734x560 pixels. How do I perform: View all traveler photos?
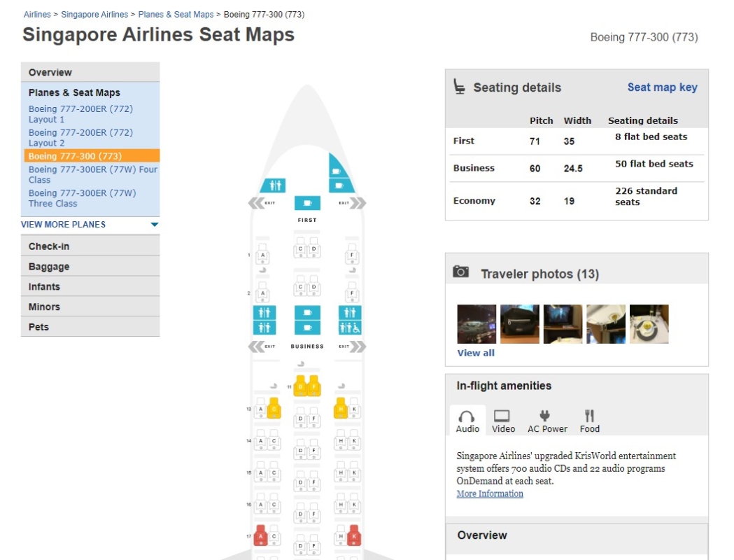pyautogui.click(x=476, y=353)
